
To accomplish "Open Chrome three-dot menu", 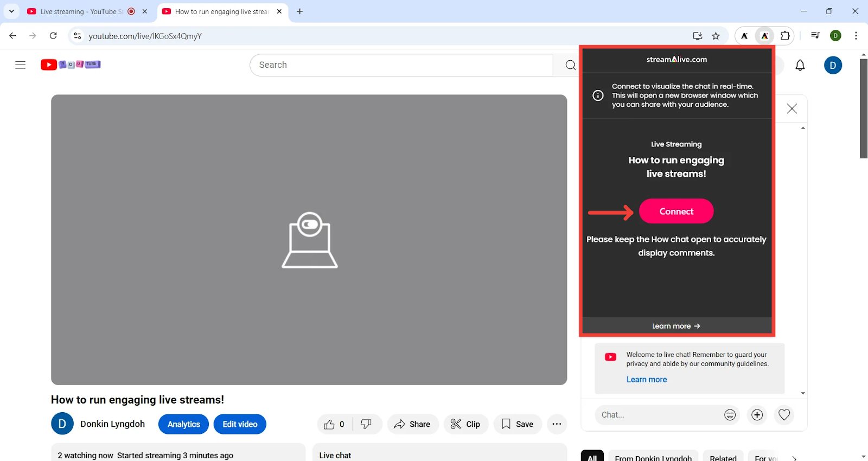I will [x=856, y=36].
